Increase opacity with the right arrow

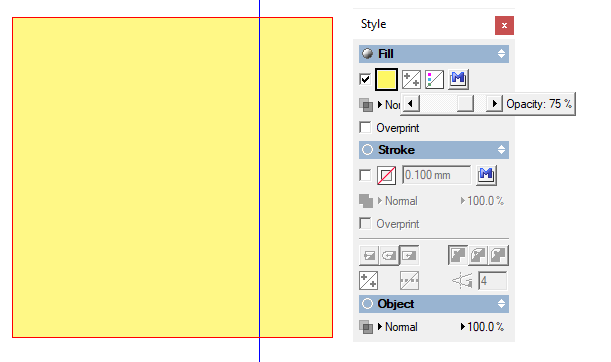tap(494, 104)
